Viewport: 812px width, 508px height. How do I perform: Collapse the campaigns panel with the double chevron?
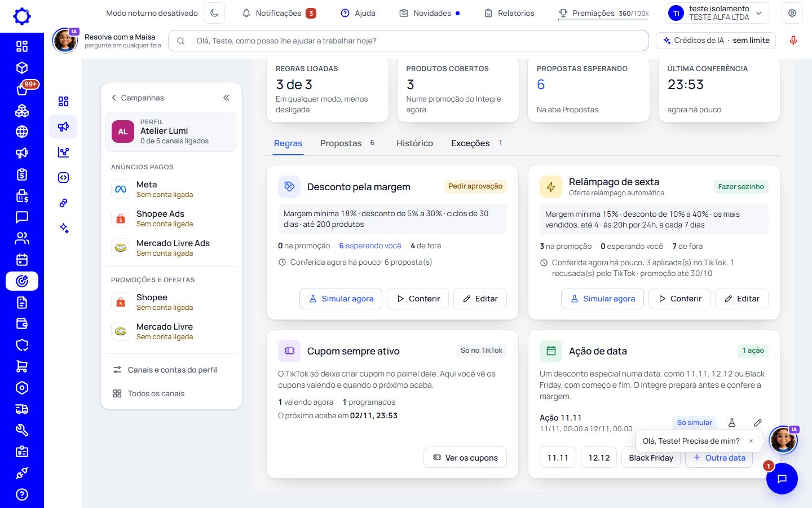[x=226, y=98]
